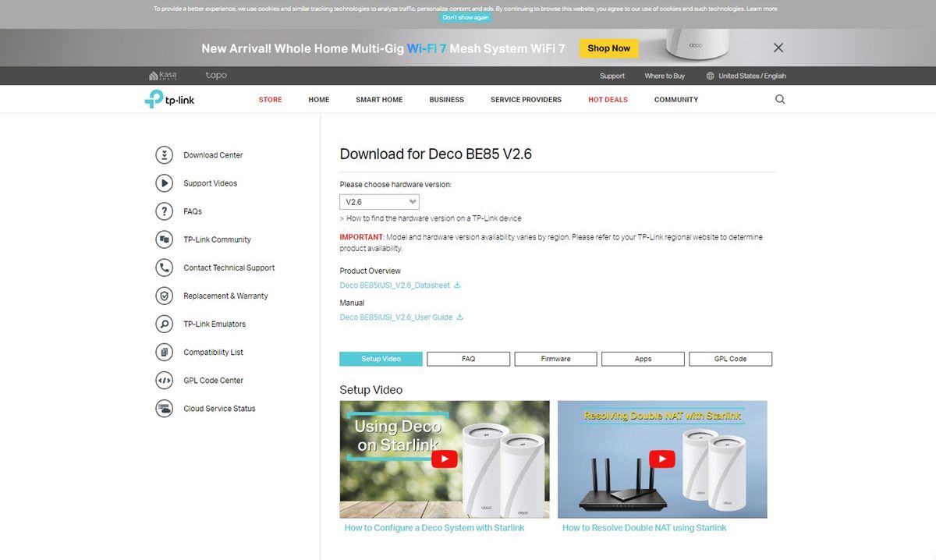Open the HOT DEALS menu item
The image size is (936, 560).
tap(608, 100)
